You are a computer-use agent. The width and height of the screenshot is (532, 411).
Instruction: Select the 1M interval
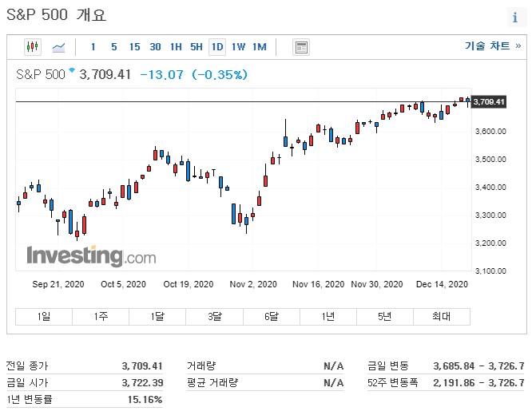coord(260,47)
